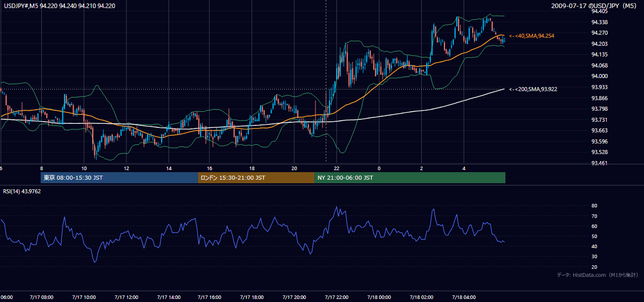Click RSI scale value 30

click(x=595, y=257)
